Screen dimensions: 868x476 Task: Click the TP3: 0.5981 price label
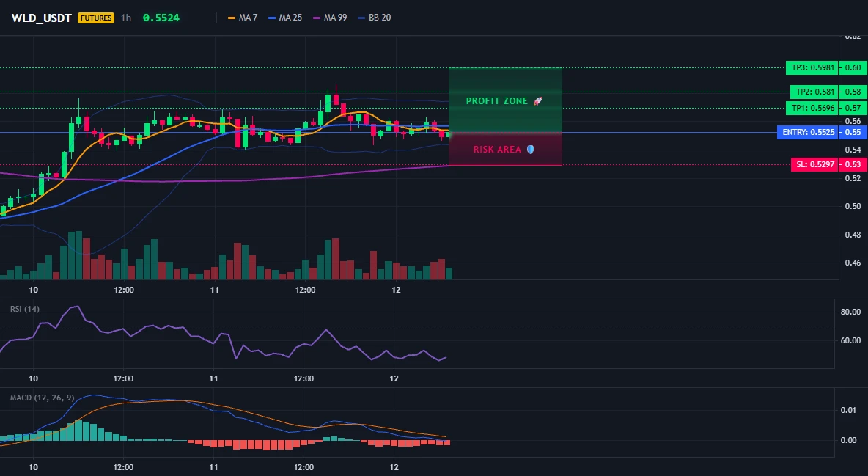tap(812, 67)
